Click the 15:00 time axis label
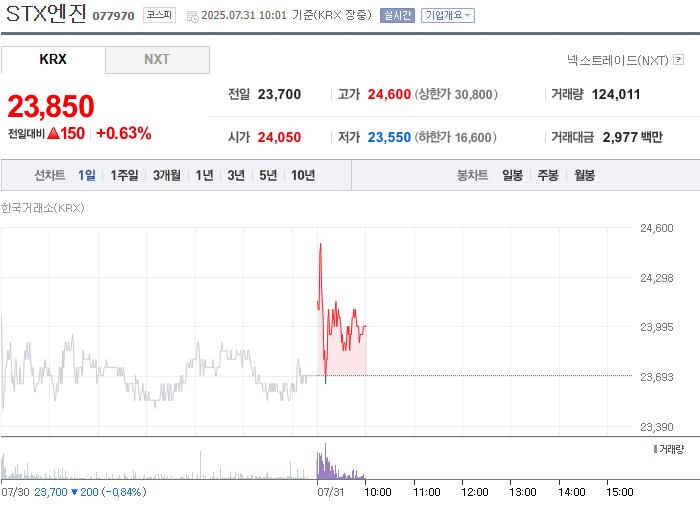700x505 pixels. [x=620, y=492]
